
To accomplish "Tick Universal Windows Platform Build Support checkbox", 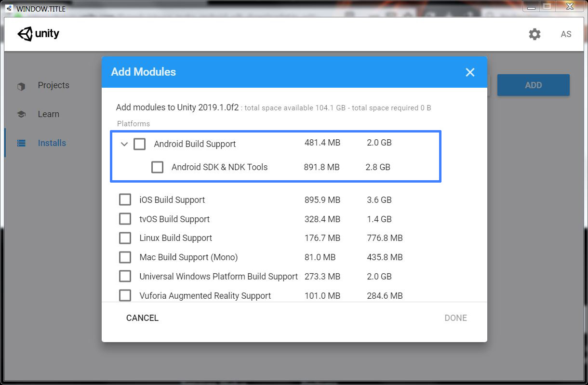I will click(125, 277).
